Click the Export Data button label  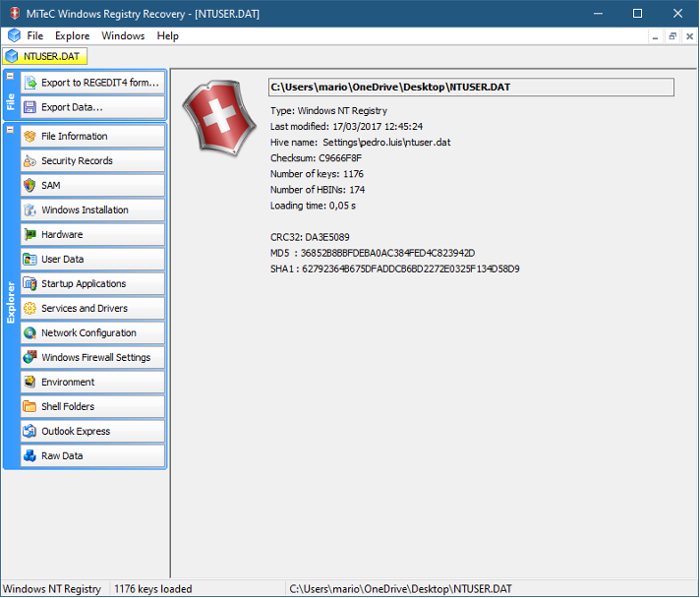click(72, 107)
